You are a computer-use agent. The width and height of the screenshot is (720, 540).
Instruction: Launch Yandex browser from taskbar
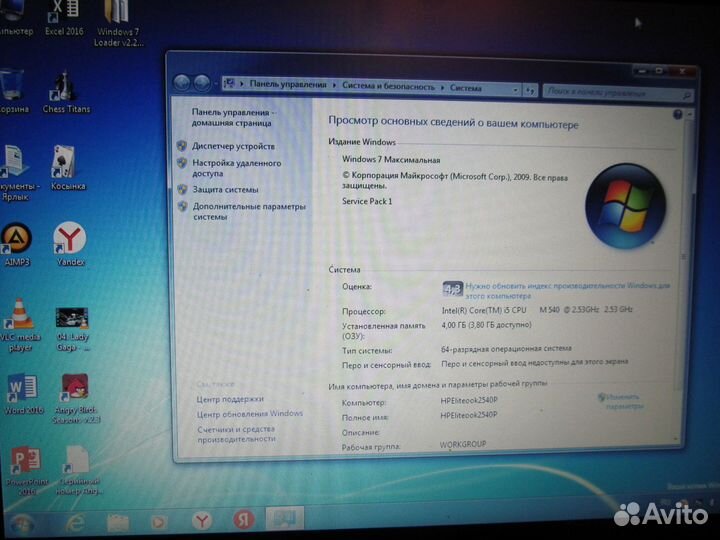(202, 521)
